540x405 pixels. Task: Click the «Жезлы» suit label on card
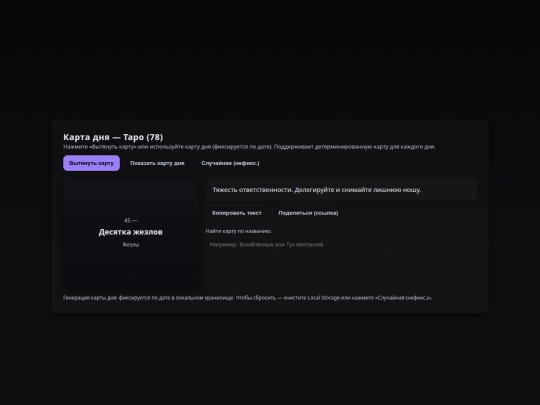tap(131, 245)
